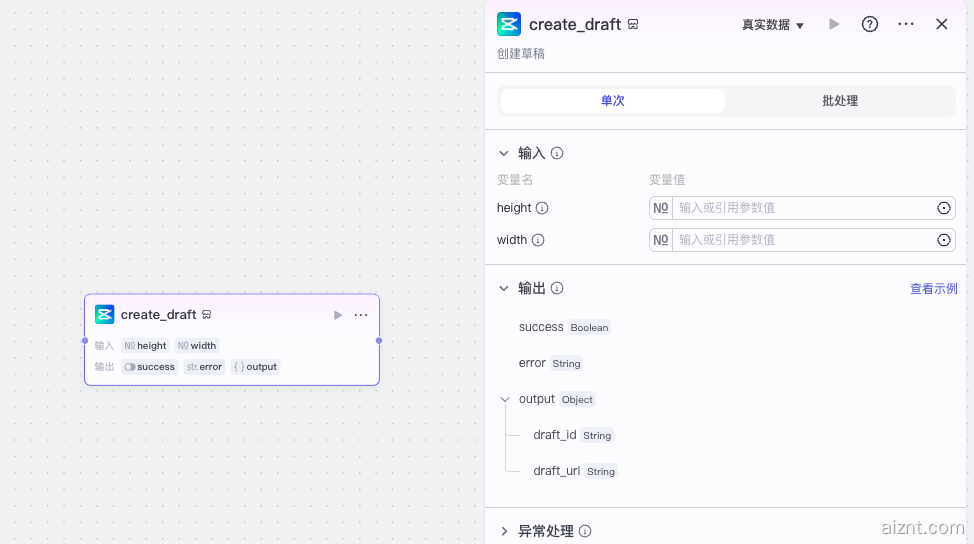Switch to the 批处理 tab
The height and width of the screenshot is (544, 974).
click(840, 101)
